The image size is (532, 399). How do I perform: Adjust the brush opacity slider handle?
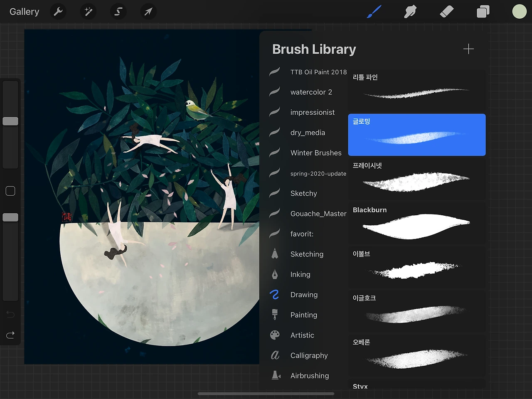click(x=10, y=217)
